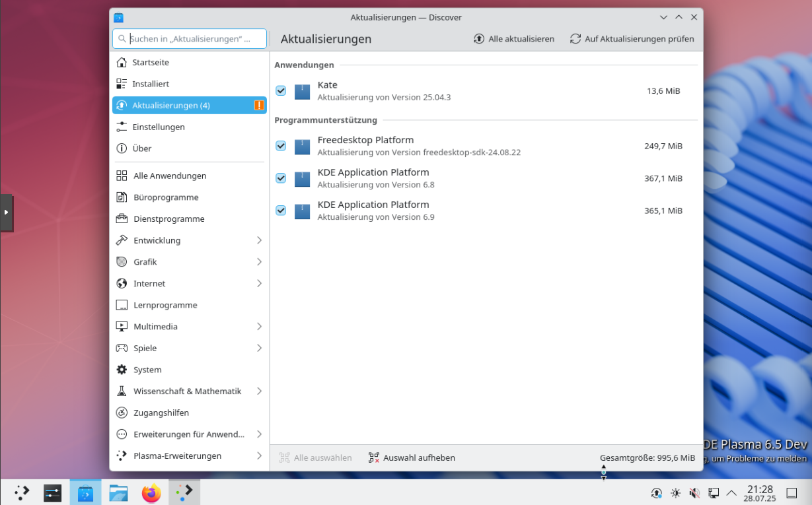This screenshot has width=812, height=505.
Task: Click the Discover icon in titlebar
Action: [x=118, y=18]
